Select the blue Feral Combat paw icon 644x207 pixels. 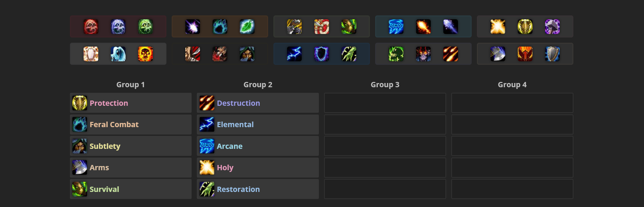pos(219,26)
